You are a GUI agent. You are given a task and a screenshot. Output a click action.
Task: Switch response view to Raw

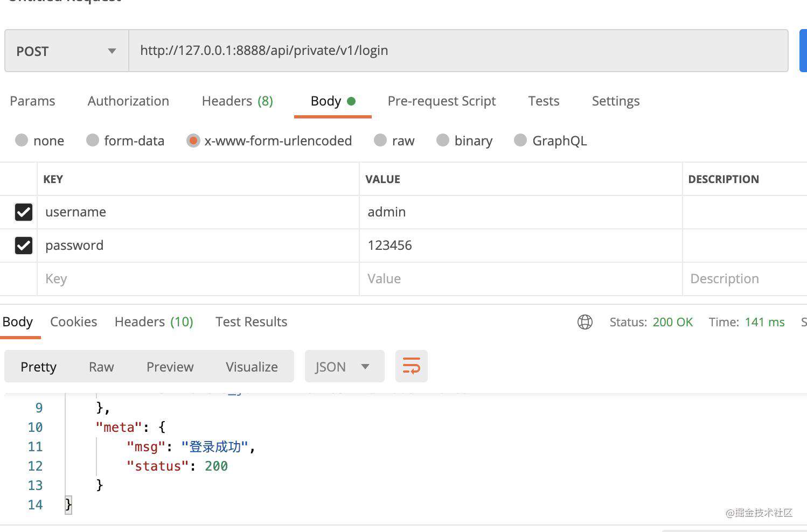(101, 367)
